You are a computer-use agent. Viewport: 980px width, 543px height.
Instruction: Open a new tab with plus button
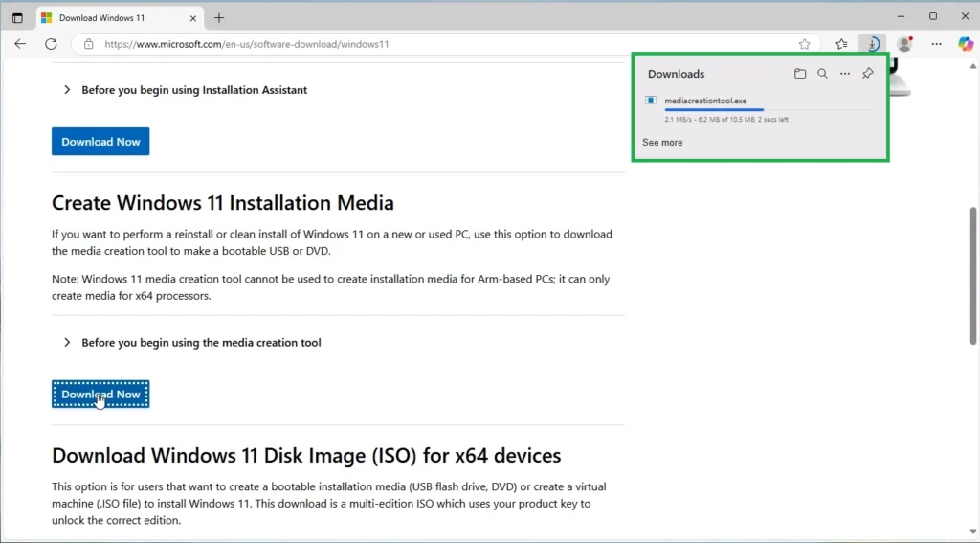click(x=219, y=18)
